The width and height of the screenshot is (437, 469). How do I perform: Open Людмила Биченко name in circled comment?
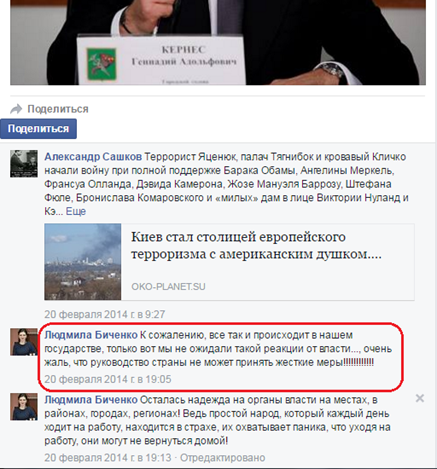91,335
